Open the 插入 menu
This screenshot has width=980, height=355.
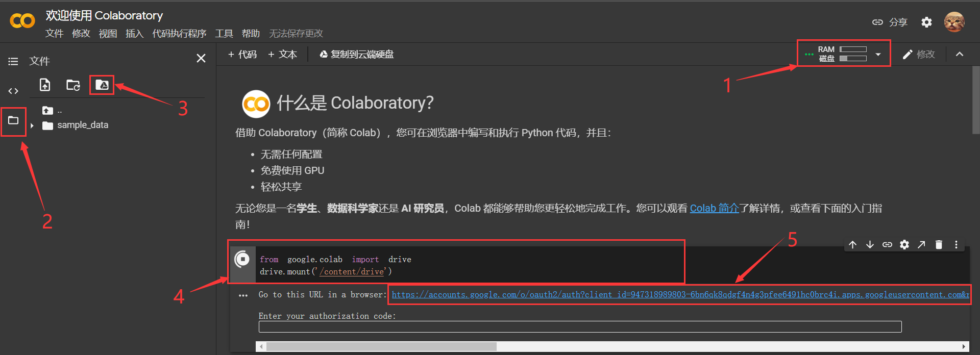point(134,34)
